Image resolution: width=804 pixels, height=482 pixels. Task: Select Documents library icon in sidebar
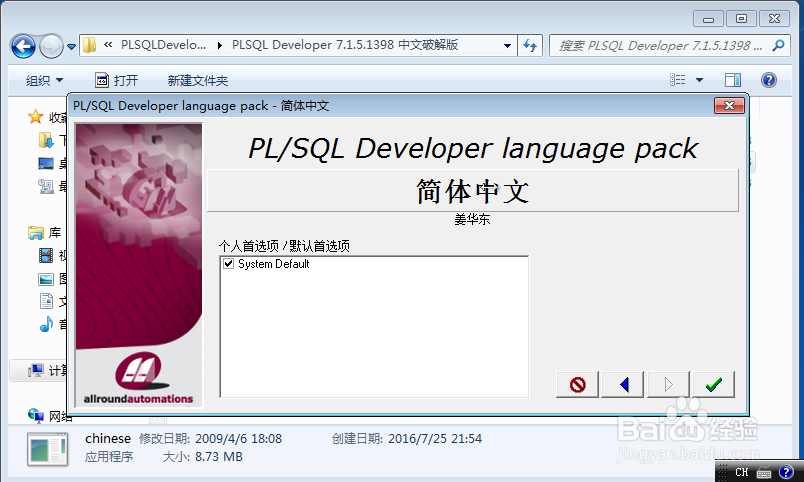46,301
